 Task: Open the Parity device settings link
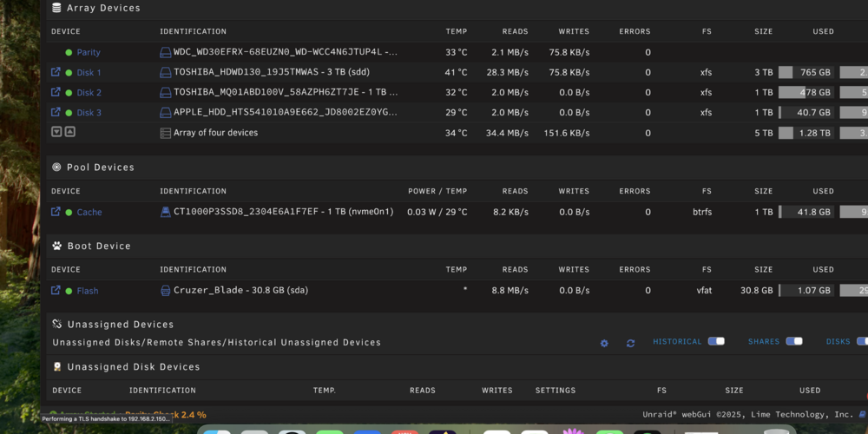[89, 53]
